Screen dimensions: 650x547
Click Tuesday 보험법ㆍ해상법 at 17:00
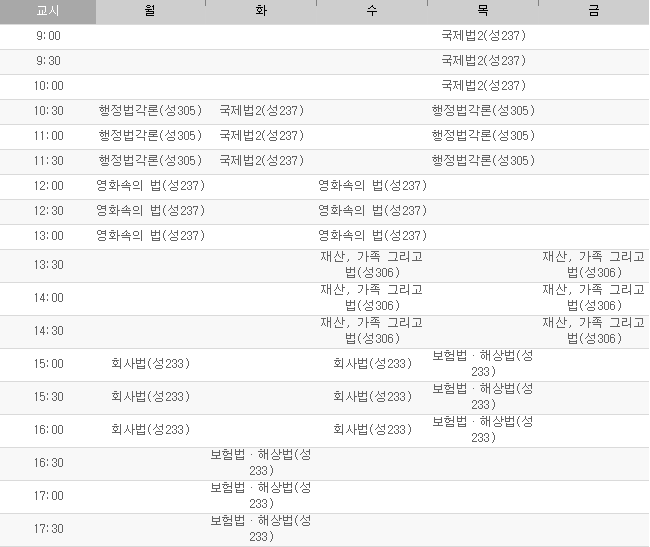point(261,496)
